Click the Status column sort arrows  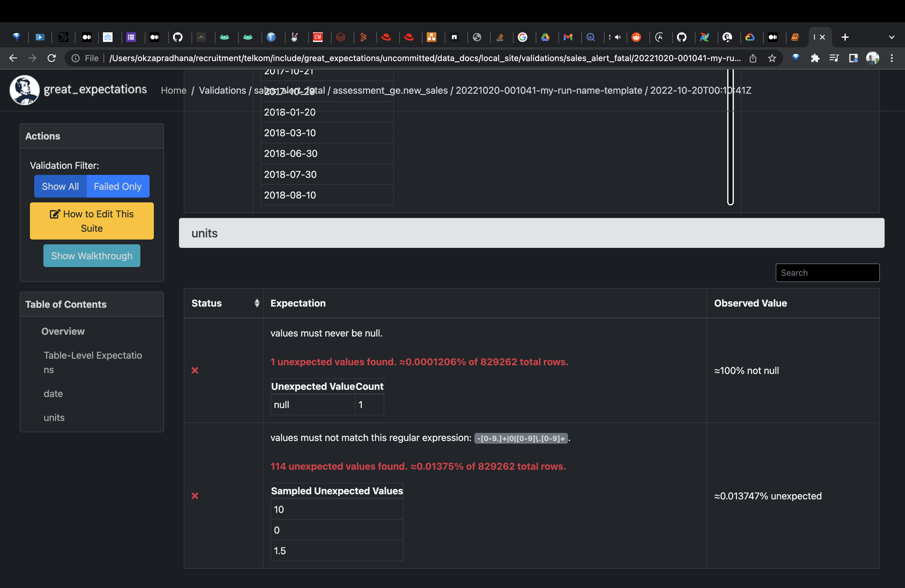[257, 303]
